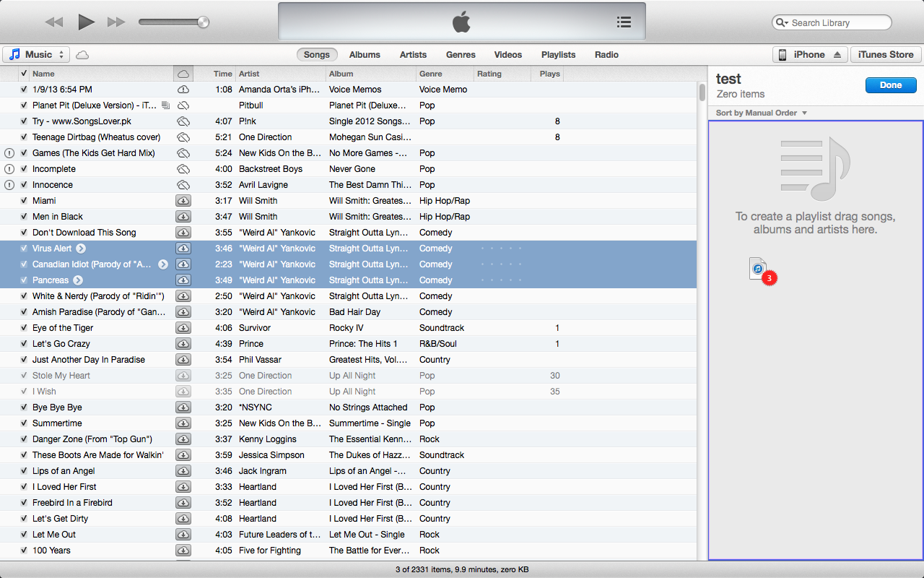Click Done to save the test playlist
Screen dimensions: 924x578
point(890,85)
